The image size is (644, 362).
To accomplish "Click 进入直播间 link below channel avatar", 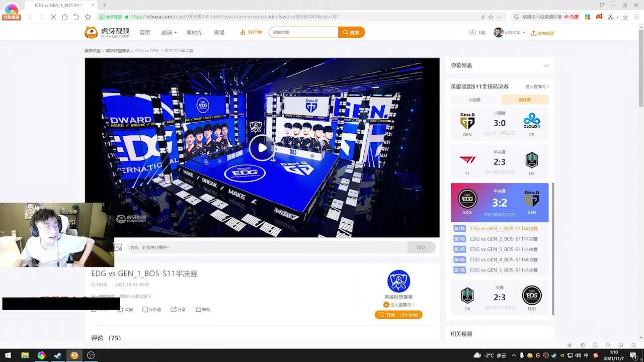I will pyautogui.click(x=399, y=305).
